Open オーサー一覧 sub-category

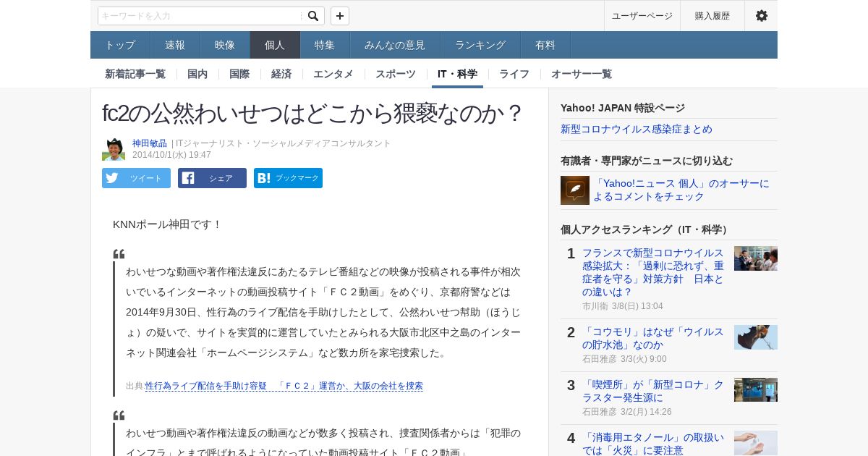(582, 74)
